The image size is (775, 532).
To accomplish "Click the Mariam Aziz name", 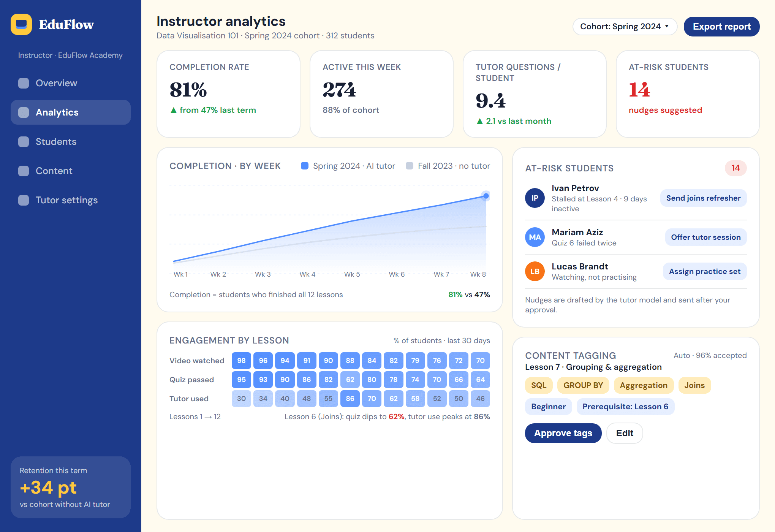I will point(577,233).
